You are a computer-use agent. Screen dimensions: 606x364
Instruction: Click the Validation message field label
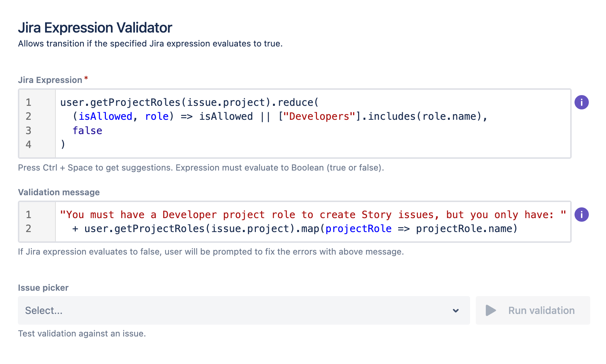point(59,192)
